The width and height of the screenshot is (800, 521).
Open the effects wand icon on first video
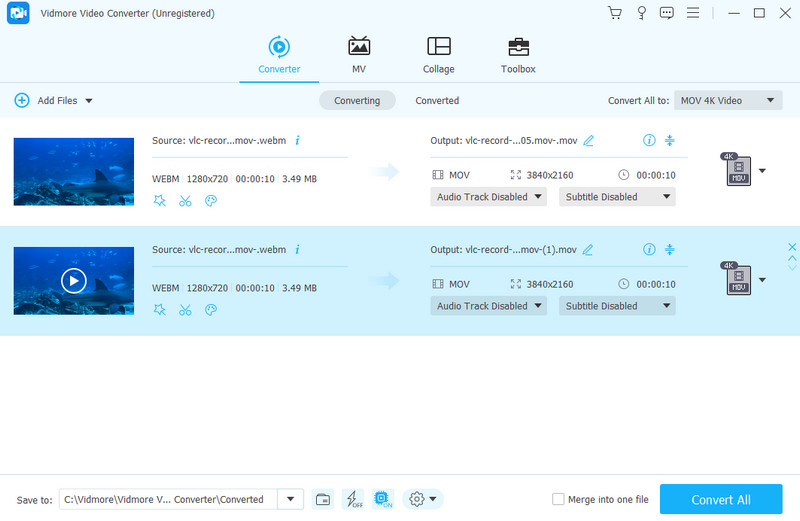(159, 200)
